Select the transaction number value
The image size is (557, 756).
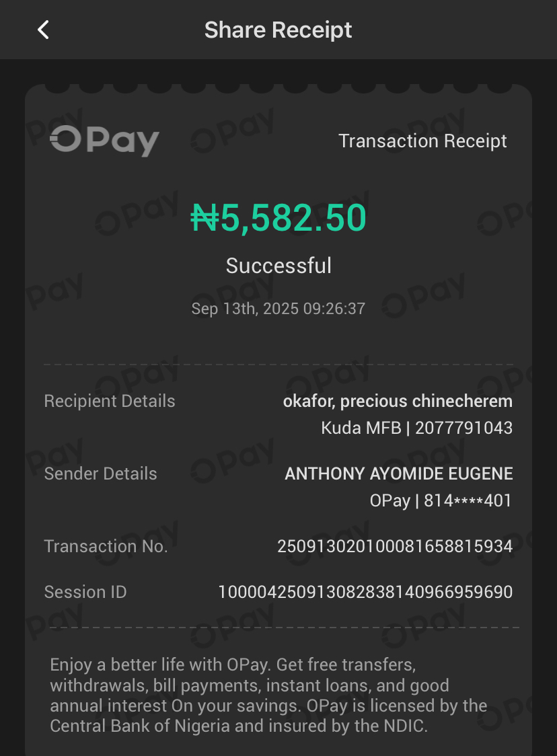[x=395, y=546]
